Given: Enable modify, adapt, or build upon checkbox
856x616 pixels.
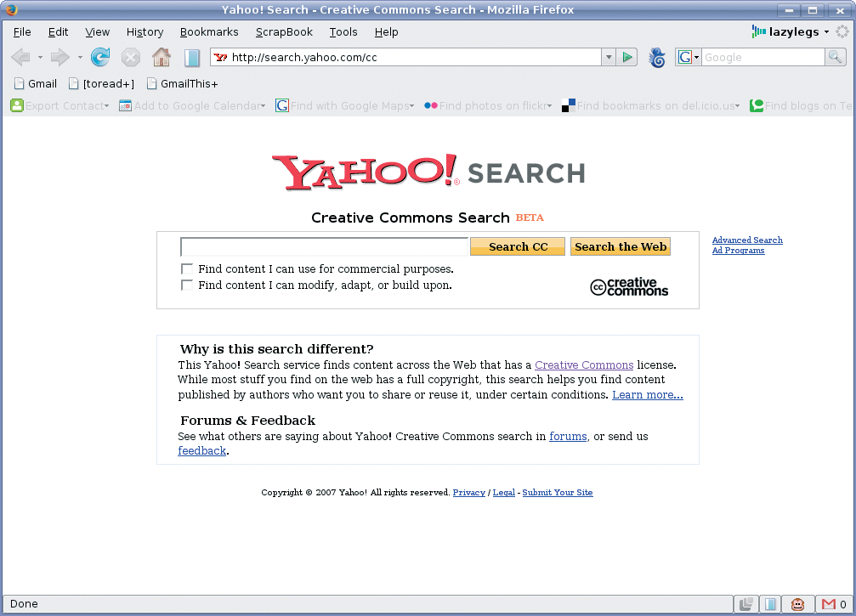Looking at the screenshot, I should (187, 285).
